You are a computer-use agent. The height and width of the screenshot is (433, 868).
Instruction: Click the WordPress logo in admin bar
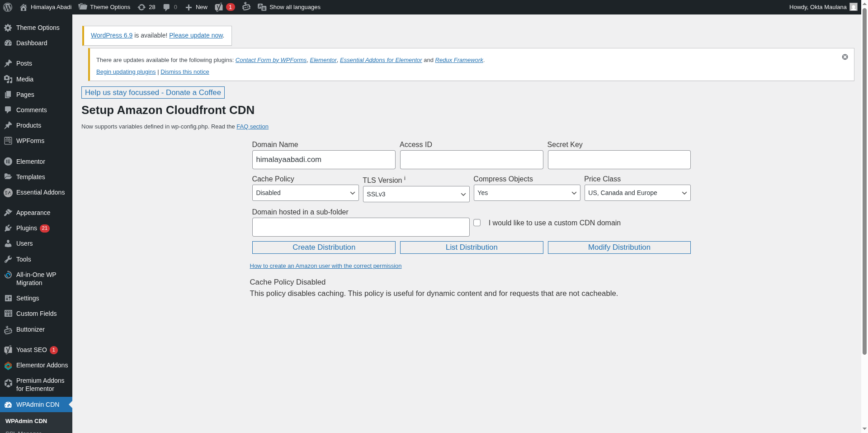tap(8, 7)
